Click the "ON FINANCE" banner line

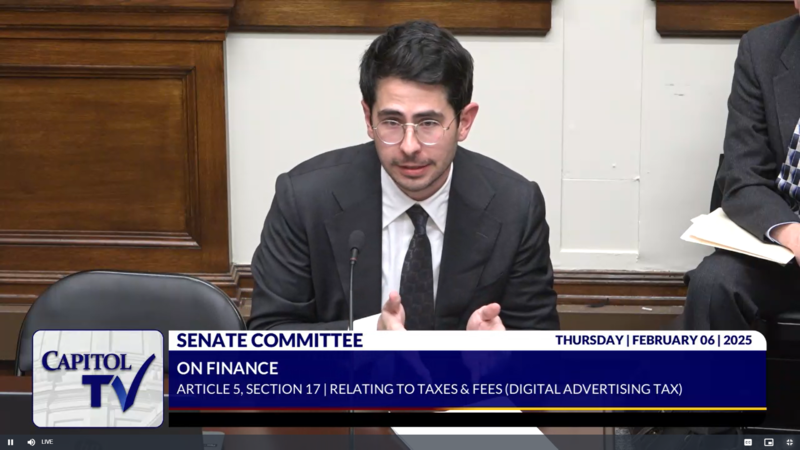228,368
